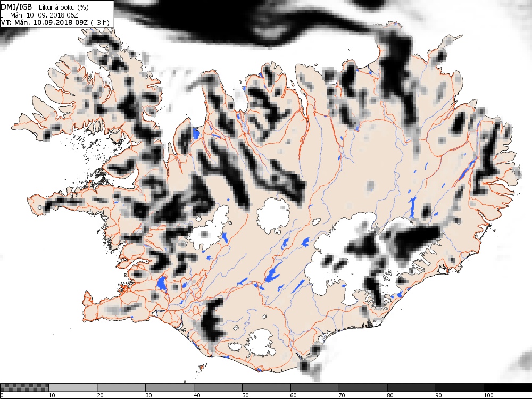
Task: Click the legend label '100'
Action: tap(488, 395)
